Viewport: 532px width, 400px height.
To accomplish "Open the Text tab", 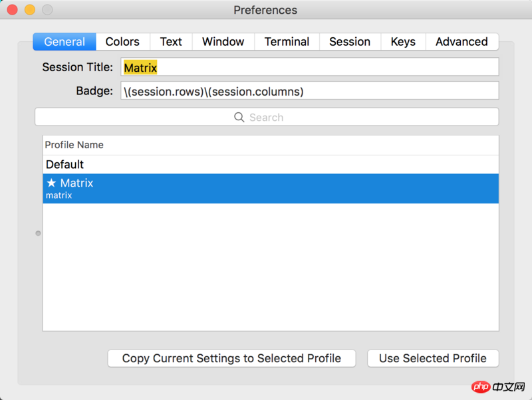I will (171, 42).
